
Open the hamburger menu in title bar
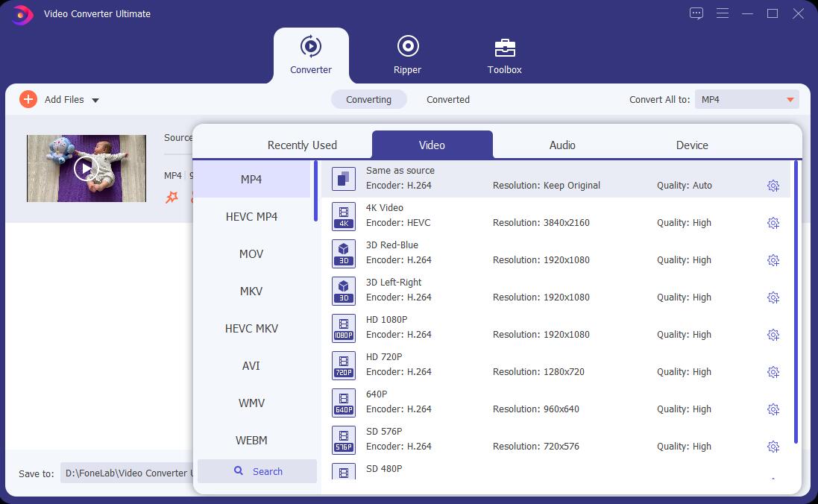pyautogui.click(x=722, y=13)
